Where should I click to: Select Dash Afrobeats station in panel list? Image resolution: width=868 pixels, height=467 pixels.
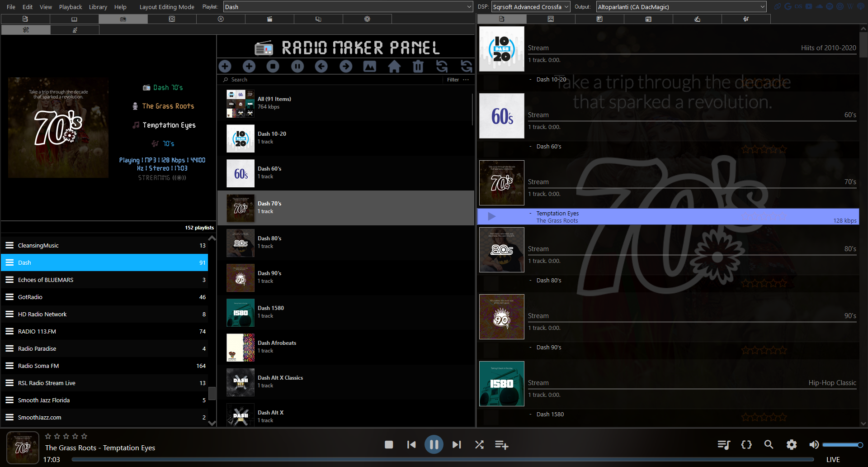pyautogui.click(x=346, y=347)
